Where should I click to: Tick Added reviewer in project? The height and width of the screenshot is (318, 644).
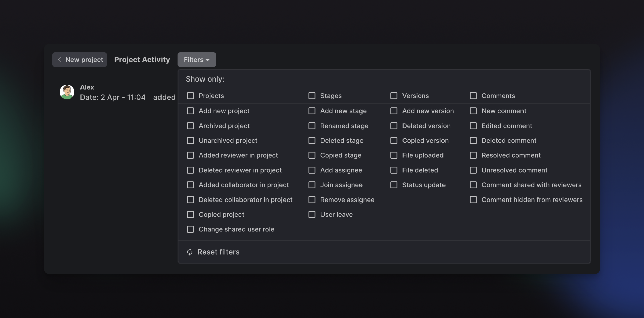click(190, 155)
